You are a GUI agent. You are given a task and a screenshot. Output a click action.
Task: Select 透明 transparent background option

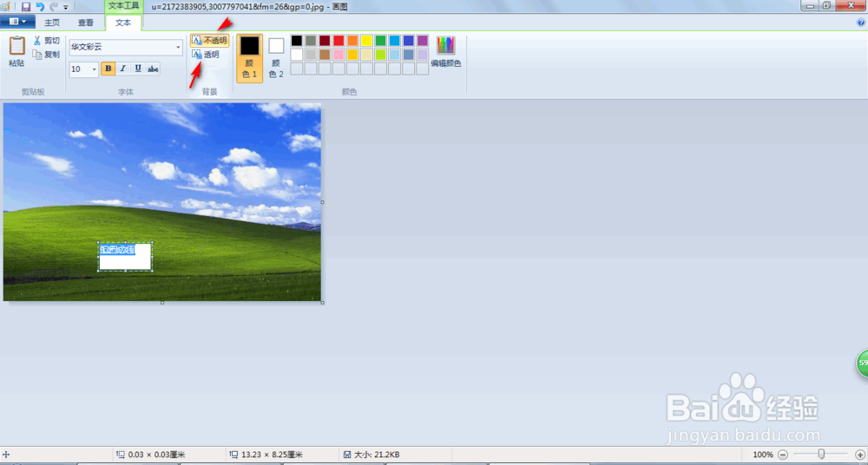206,55
